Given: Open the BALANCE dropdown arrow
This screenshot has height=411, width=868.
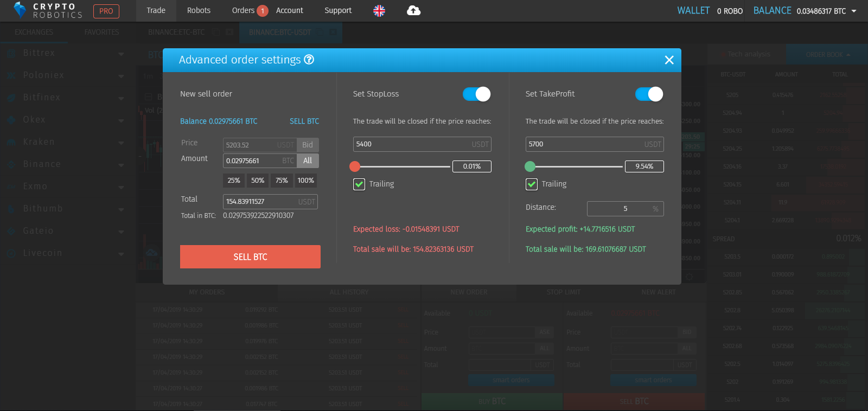Looking at the screenshot, I should click(854, 11).
